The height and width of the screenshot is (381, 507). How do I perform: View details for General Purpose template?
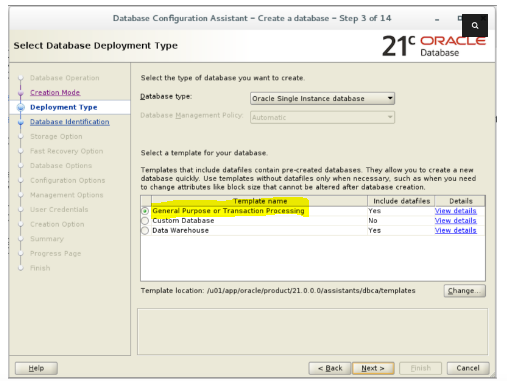(x=455, y=211)
